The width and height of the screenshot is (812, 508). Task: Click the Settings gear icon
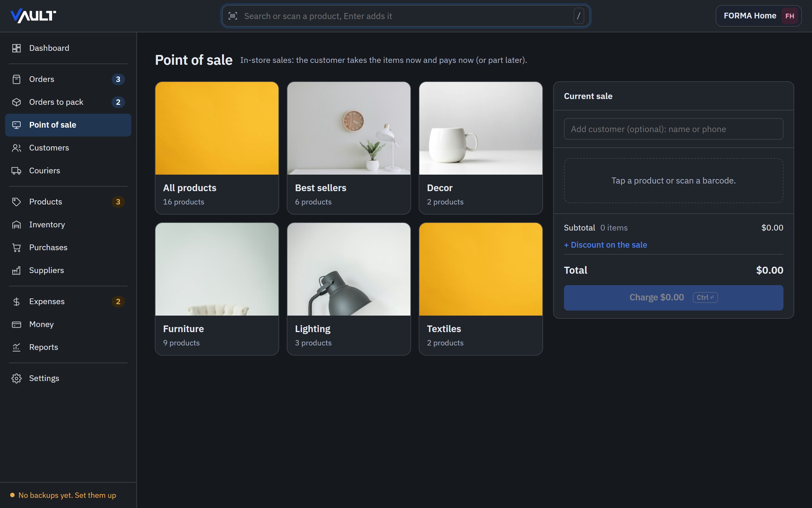tap(16, 378)
